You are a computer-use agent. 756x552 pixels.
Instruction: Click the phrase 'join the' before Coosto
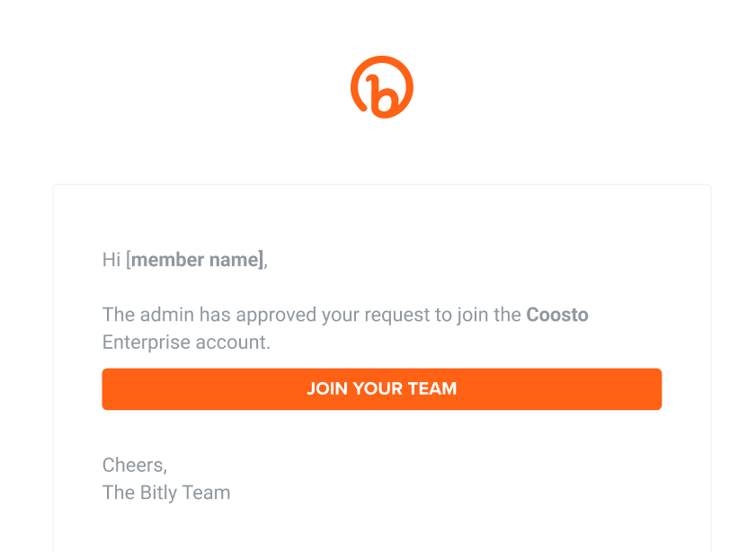point(490,315)
